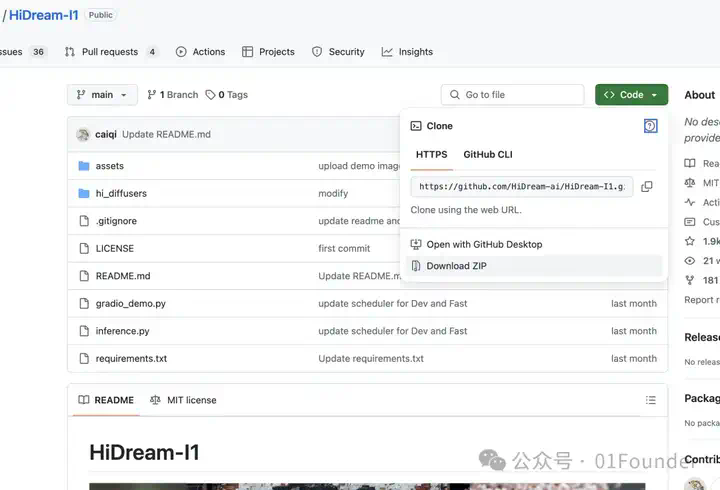
Task: Open the inference.py file
Action: click(123, 331)
